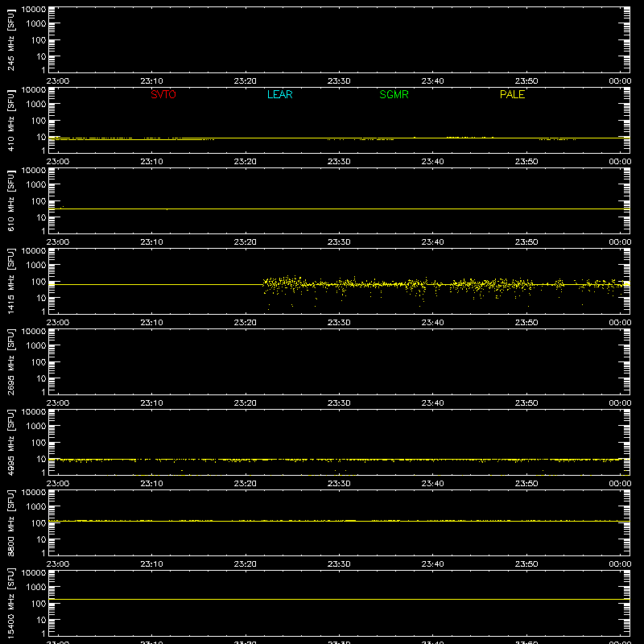This screenshot has width=644, height=644.
Task: Select the 4995 MHz [SFU] axis title
Action: click(11, 442)
